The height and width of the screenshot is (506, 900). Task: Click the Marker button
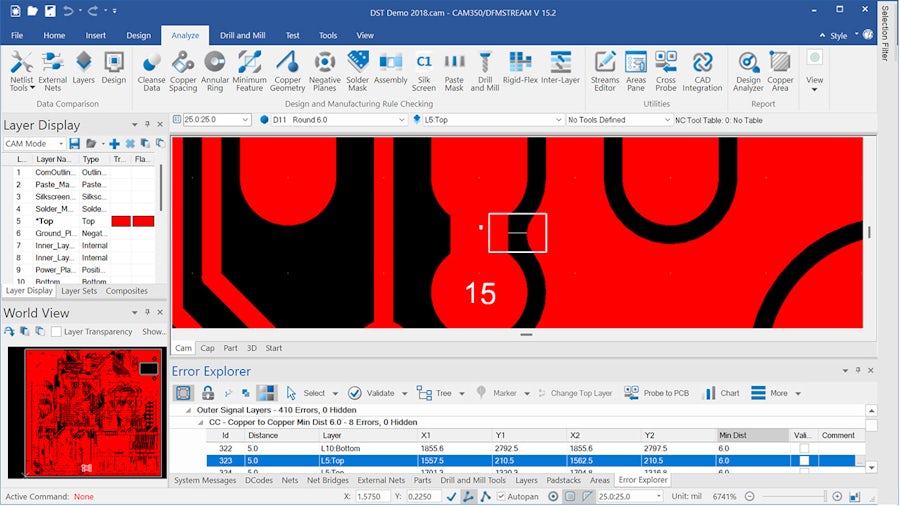tap(497, 393)
